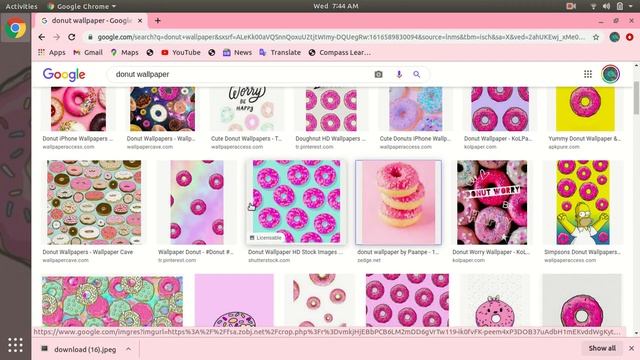Open the clock showing Wed 7:44 AM
The image size is (640, 360).
click(x=336, y=6)
